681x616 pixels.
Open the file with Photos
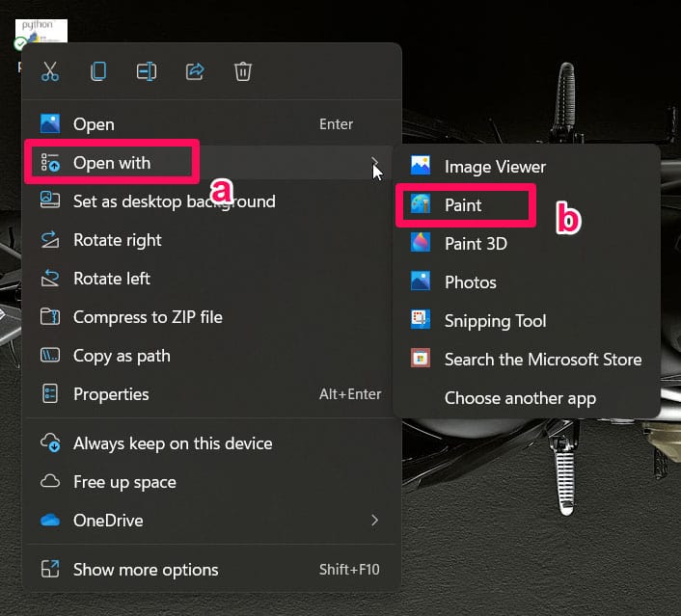click(x=527, y=282)
